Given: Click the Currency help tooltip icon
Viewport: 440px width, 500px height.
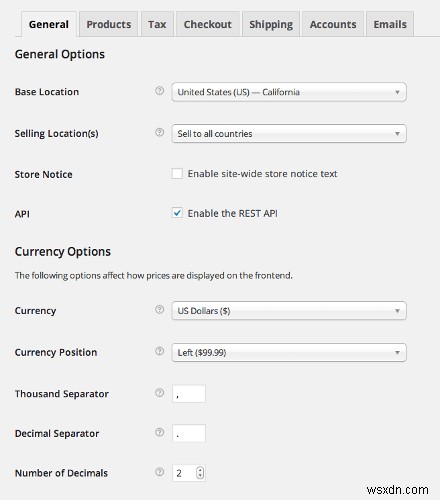Looking at the screenshot, I should point(160,310).
